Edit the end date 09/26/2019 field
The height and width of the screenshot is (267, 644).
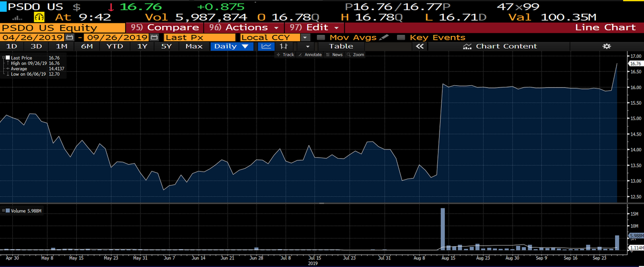118,38
